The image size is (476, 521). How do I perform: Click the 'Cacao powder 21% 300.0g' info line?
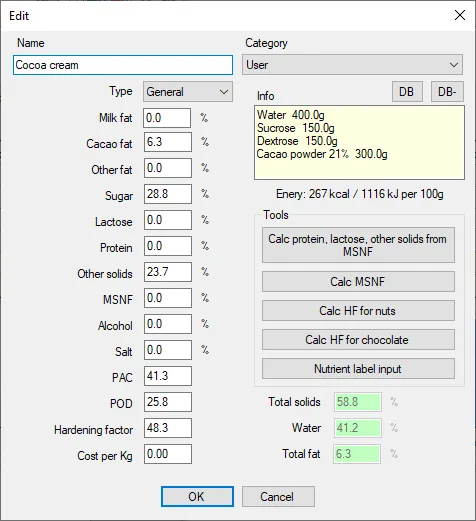coord(322,154)
